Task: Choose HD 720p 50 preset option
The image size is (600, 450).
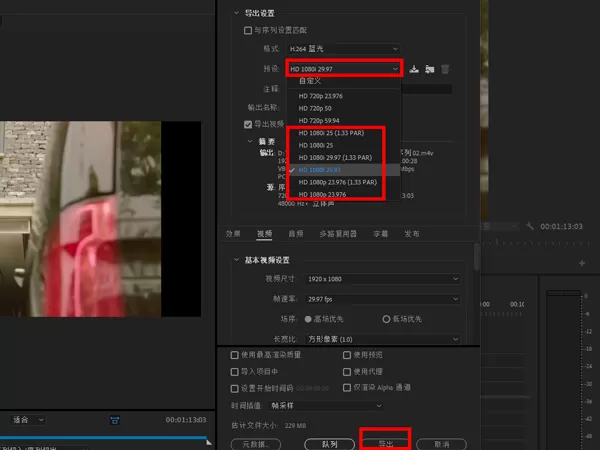Action: [x=315, y=108]
